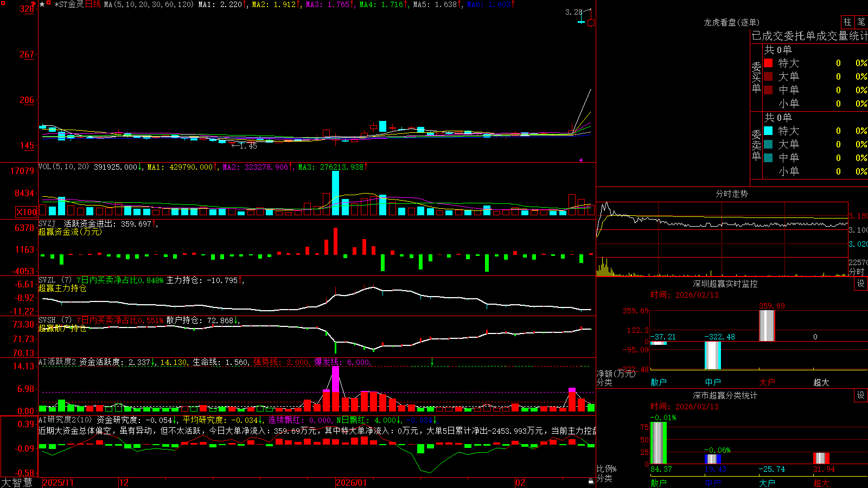Select the 02 month timeline marker

(520, 483)
